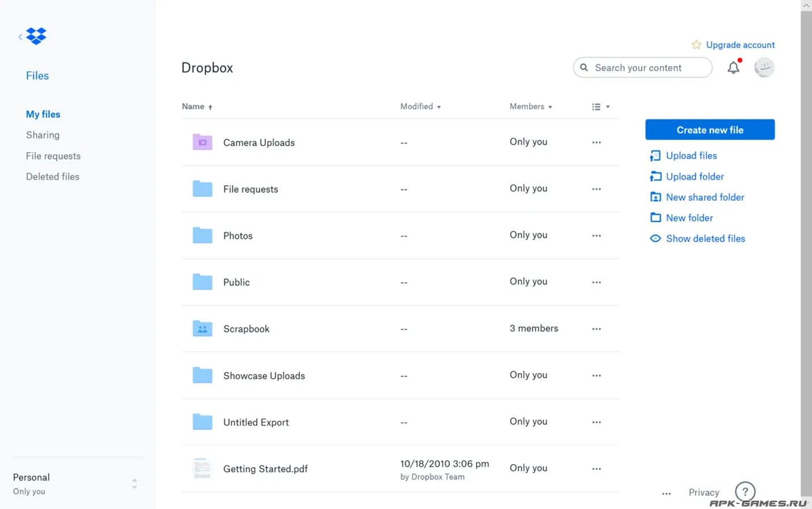Open the account avatar menu

click(x=764, y=68)
